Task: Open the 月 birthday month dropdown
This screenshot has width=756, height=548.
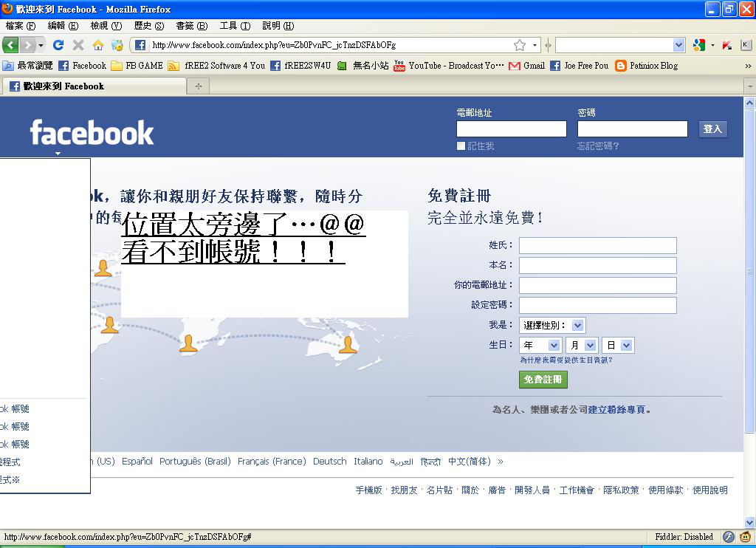Action: (x=582, y=345)
